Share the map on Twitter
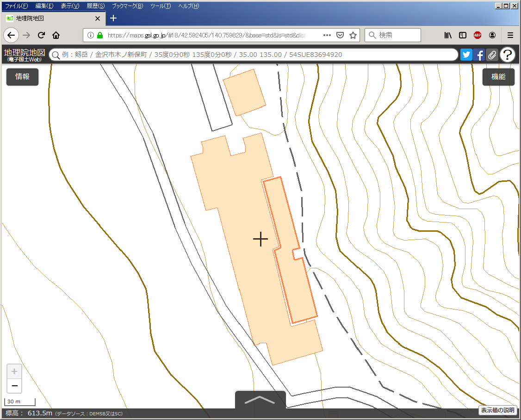 coord(466,55)
